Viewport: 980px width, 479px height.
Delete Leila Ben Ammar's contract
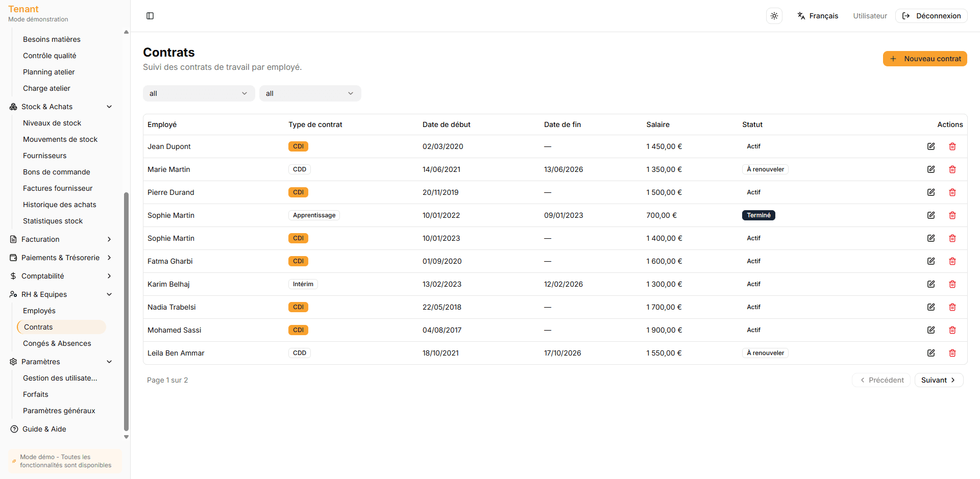coord(952,353)
